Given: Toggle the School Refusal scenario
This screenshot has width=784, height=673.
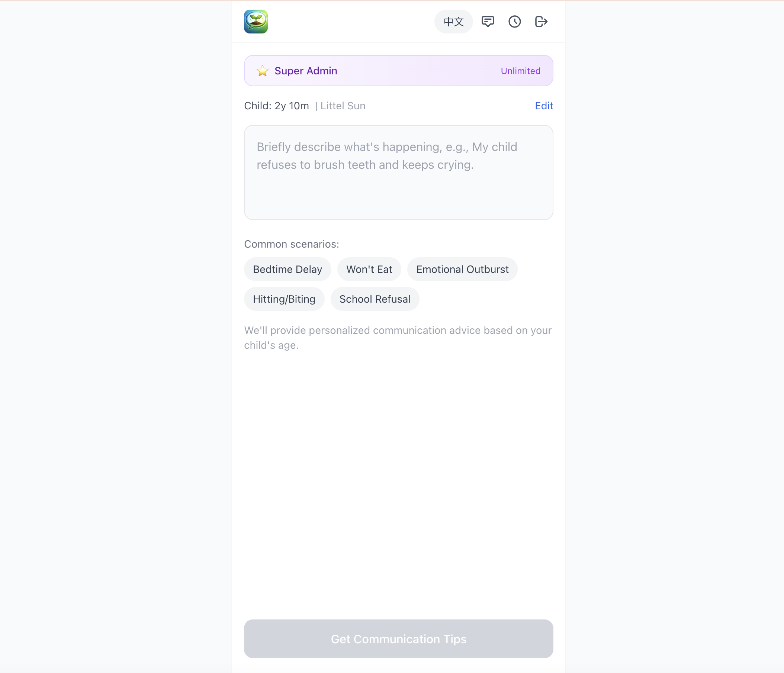Looking at the screenshot, I should click(x=375, y=299).
